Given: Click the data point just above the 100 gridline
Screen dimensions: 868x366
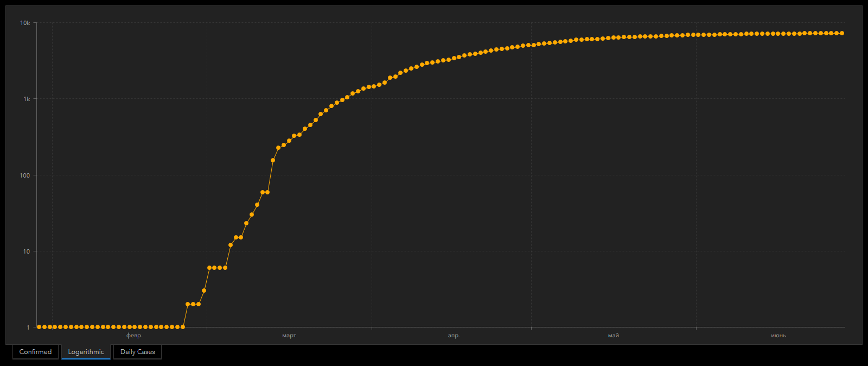Looking at the screenshot, I should 273,160.
